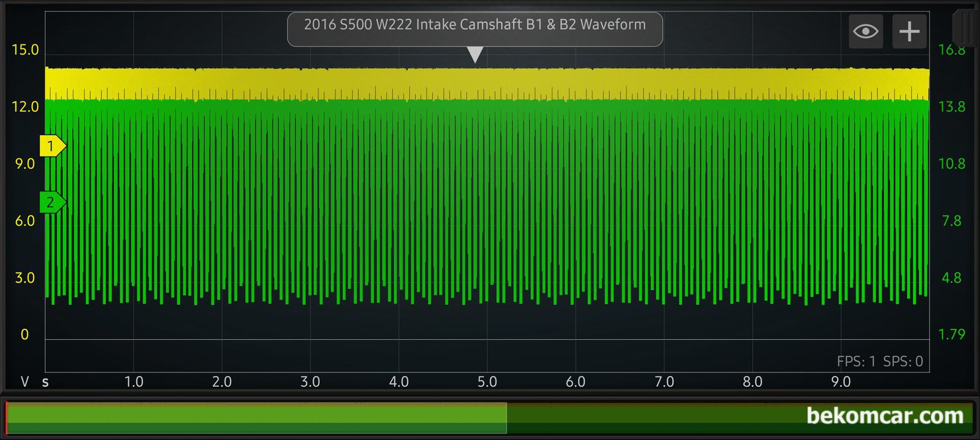Click the dark green section of overview bar

click(649, 417)
